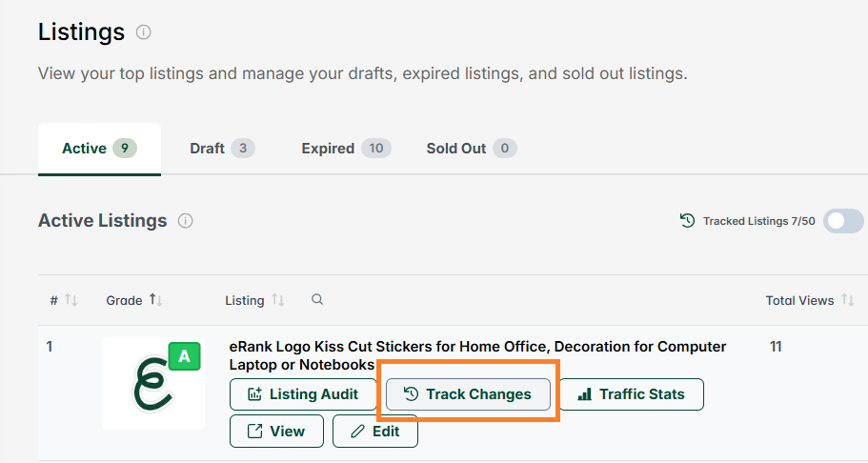Click the Expired tab count badge 10
Screen dimensions: 868x463
[375, 148]
